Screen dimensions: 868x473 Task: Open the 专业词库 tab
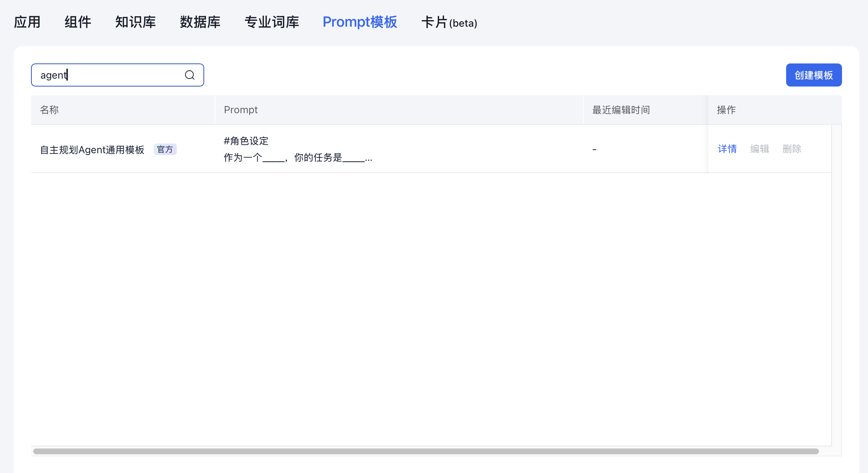click(272, 22)
